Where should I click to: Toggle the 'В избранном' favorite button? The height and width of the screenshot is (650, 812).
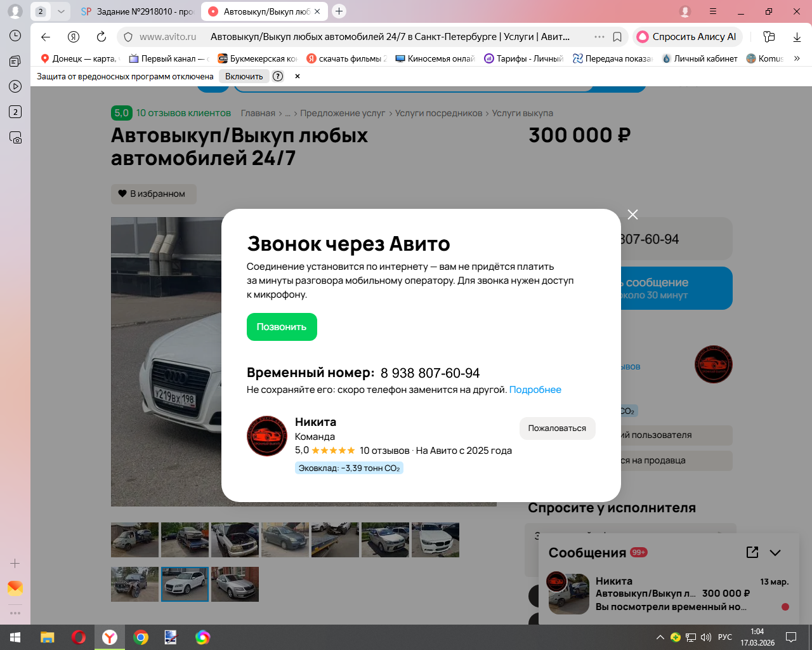[x=154, y=194]
